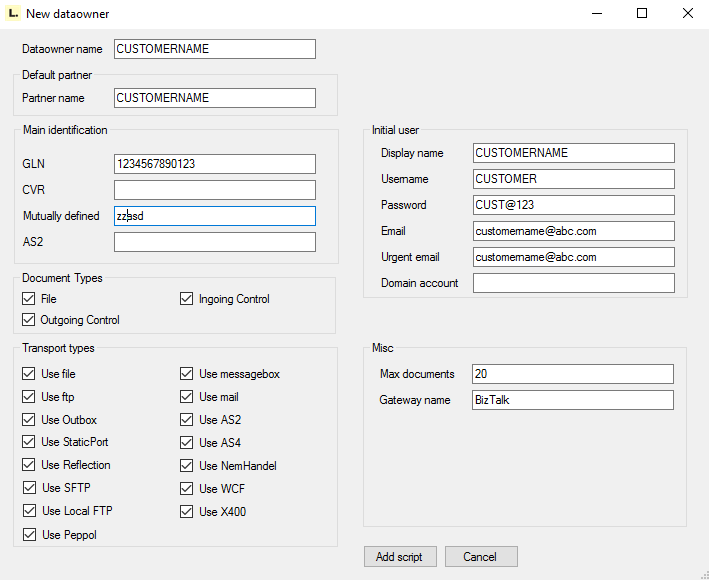Toggle the Use AS4 checkbox
Image resolution: width=709 pixels, height=580 pixels.
[x=187, y=443]
